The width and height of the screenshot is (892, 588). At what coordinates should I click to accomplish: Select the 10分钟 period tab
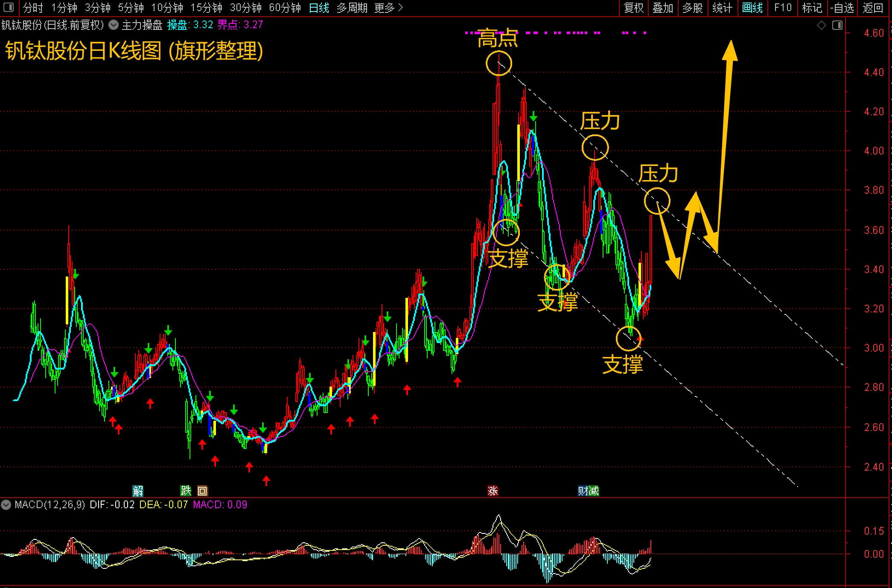coord(167,8)
